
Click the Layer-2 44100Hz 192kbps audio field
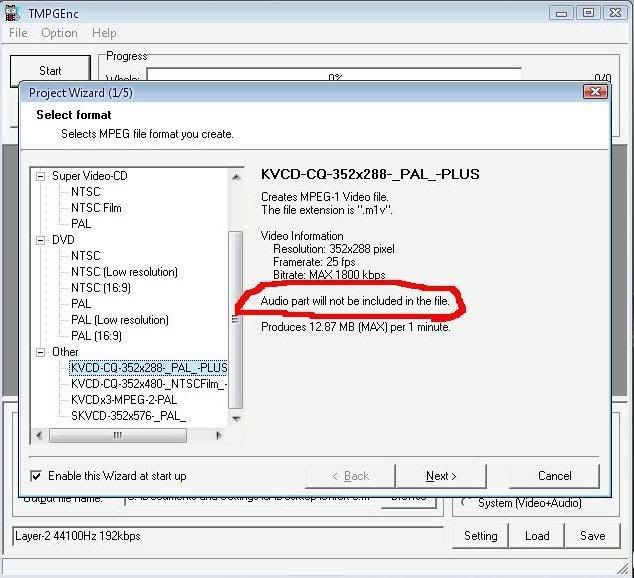(228, 536)
